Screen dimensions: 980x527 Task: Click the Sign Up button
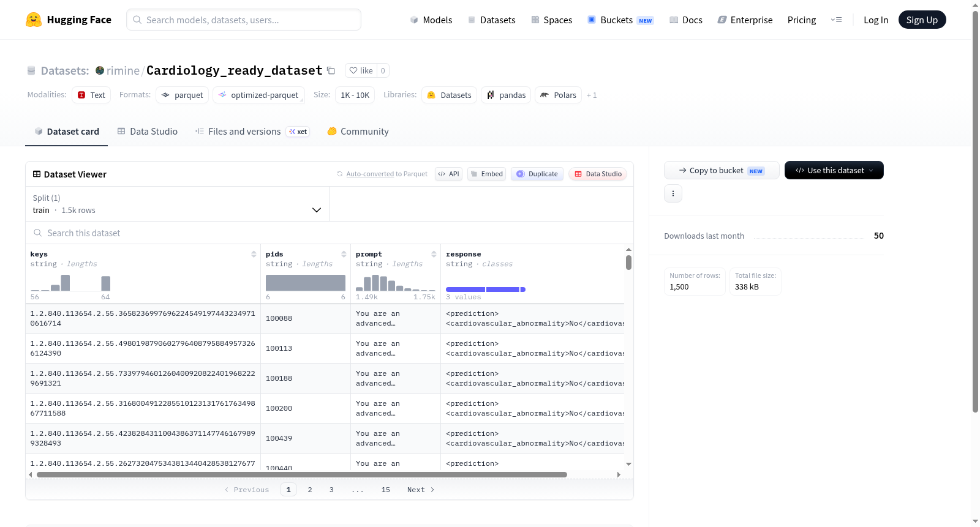[x=922, y=20]
